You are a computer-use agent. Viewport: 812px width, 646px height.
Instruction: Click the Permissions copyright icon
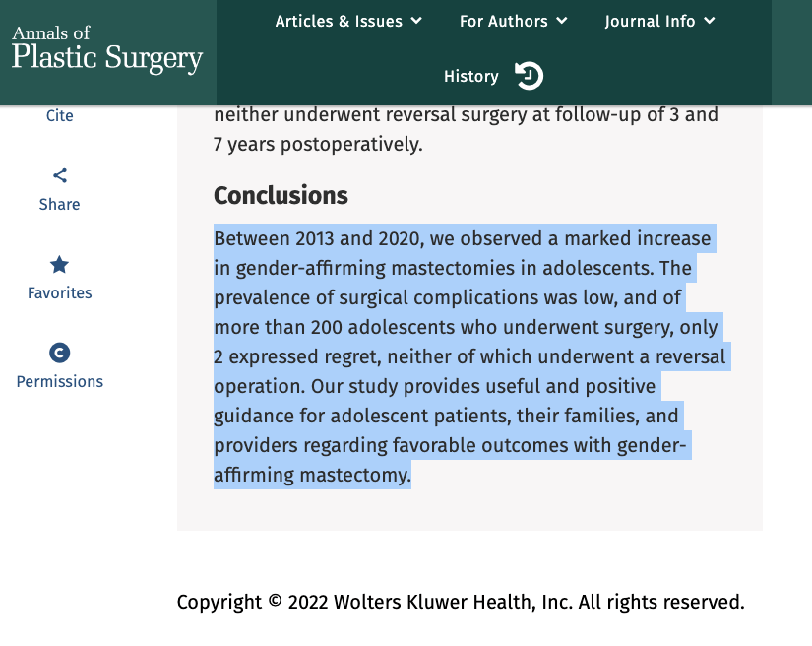click(x=60, y=353)
